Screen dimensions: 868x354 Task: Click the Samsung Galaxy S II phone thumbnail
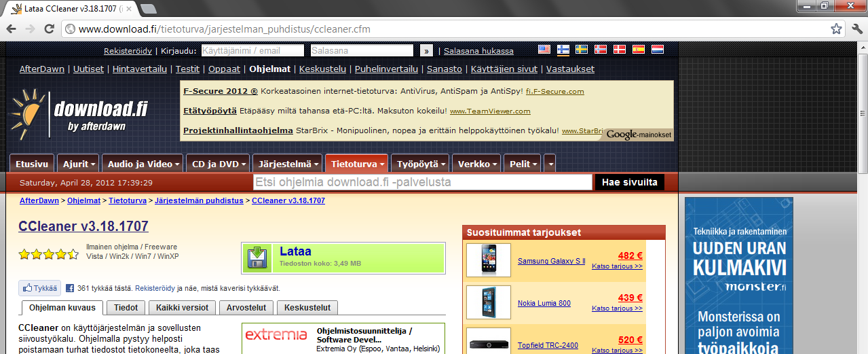click(489, 260)
